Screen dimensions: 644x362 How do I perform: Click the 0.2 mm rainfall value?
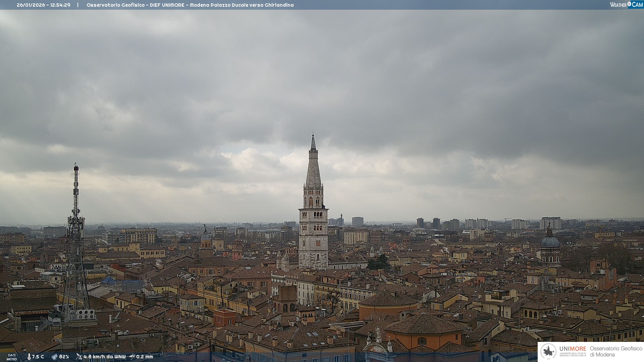[x=145, y=357]
